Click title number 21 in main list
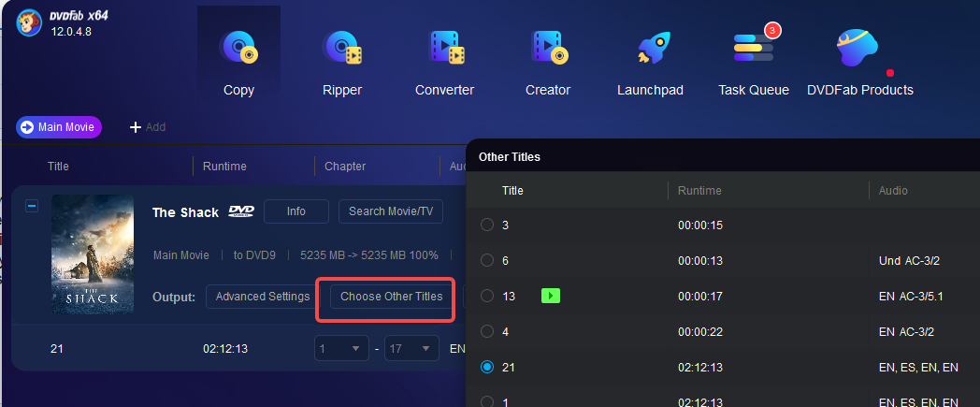The height and width of the screenshot is (407, 980). [x=56, y=348]
